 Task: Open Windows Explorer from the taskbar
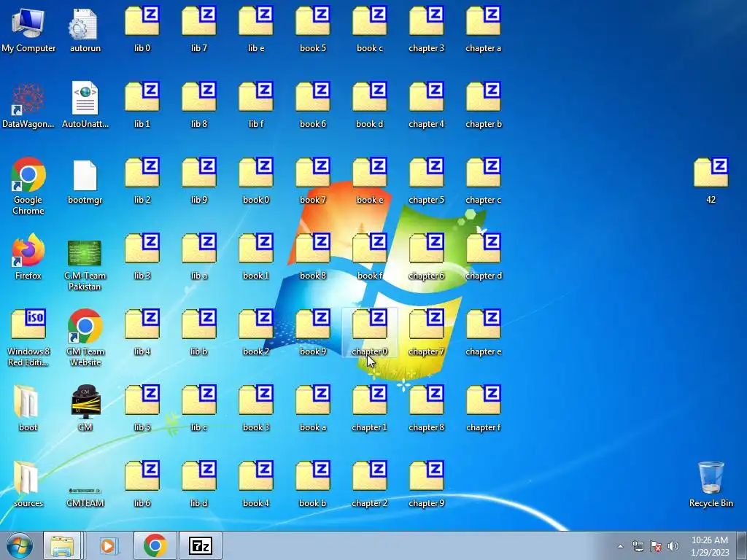click(62, 545)
